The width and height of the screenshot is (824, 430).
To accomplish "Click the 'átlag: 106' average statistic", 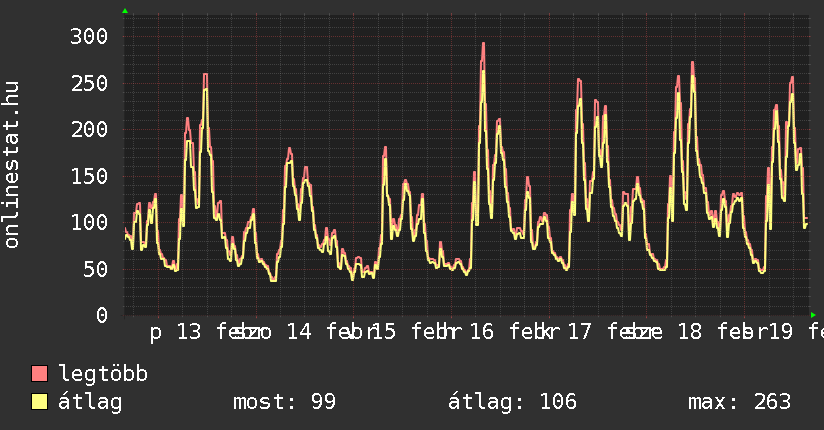I will (x=513, y=402).
